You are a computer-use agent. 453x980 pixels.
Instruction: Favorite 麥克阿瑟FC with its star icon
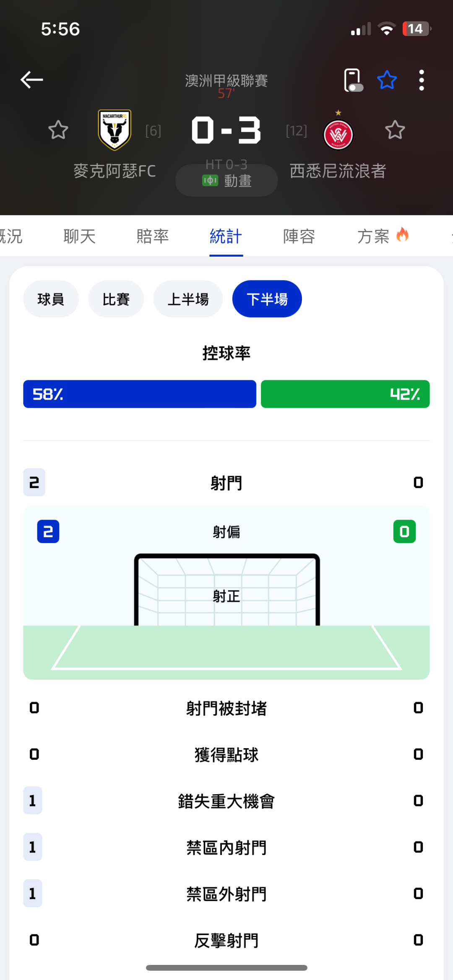(58, 130)
